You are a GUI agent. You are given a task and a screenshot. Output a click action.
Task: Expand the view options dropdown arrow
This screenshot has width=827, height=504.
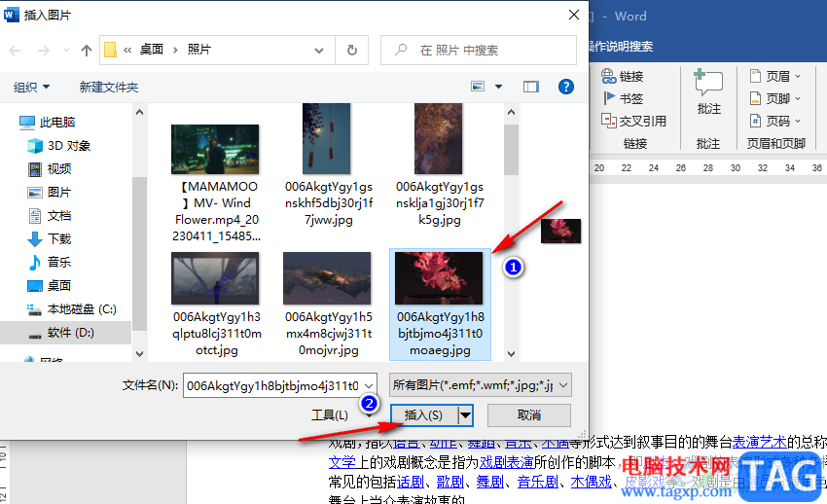point(498,87)
